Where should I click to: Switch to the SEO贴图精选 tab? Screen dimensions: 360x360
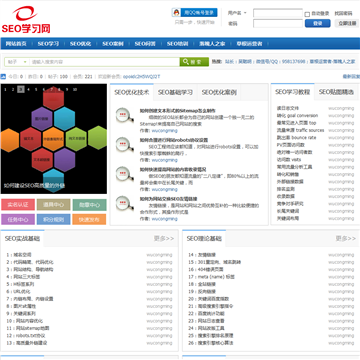[x=336, y=92]
